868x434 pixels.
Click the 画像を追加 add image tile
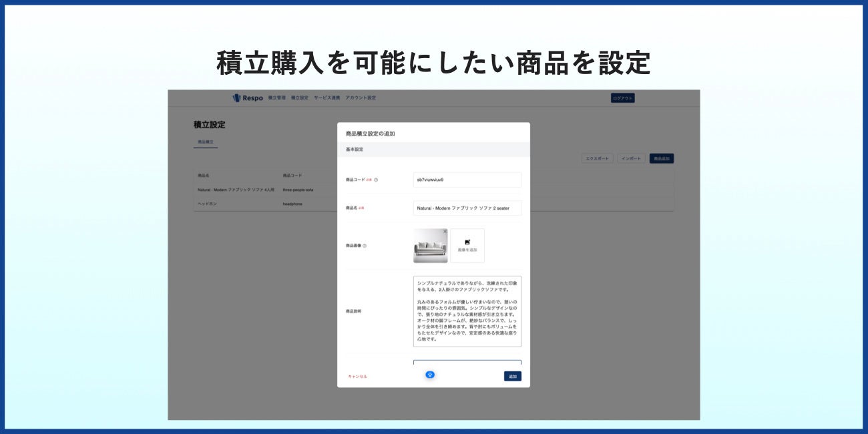click(467, 246)
